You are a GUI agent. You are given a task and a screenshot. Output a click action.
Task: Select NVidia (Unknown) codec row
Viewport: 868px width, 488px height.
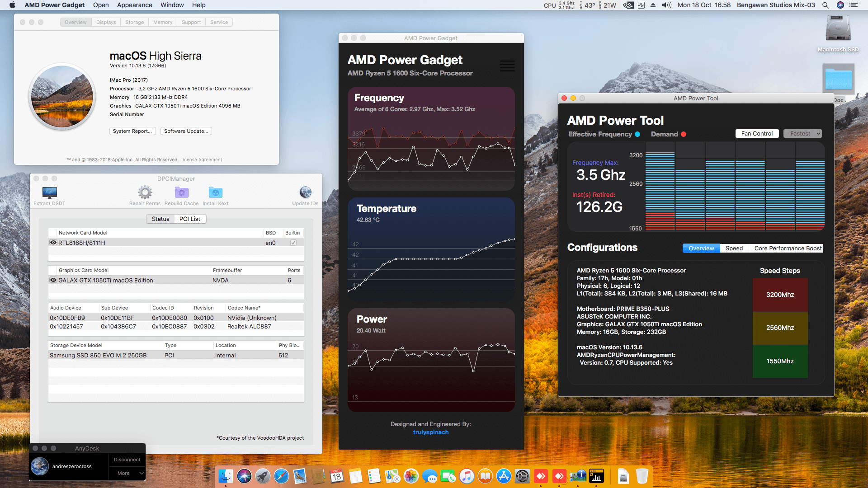176,318
